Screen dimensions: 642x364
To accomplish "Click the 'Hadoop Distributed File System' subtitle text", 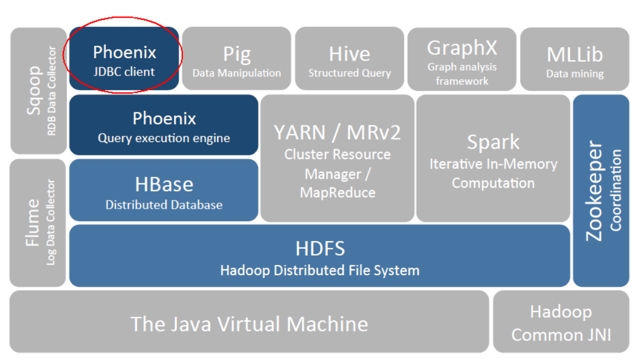I will [320, 270].
